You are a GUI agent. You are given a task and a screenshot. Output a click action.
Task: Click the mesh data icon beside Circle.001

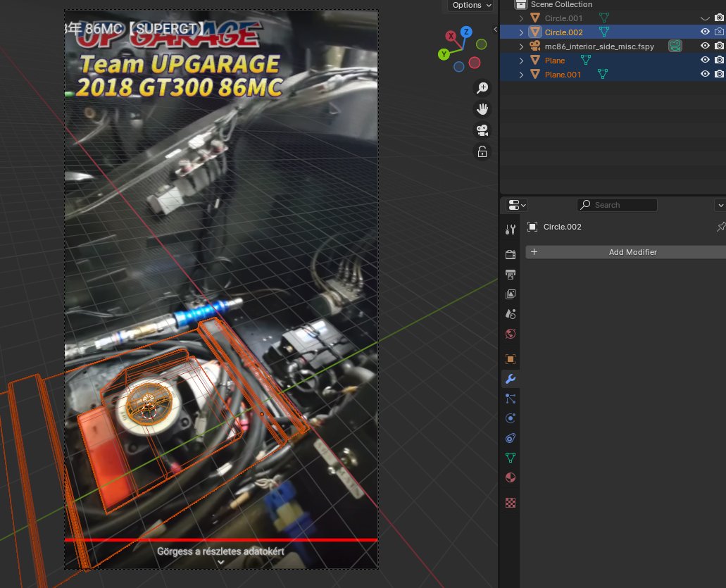tap(604, 18)
